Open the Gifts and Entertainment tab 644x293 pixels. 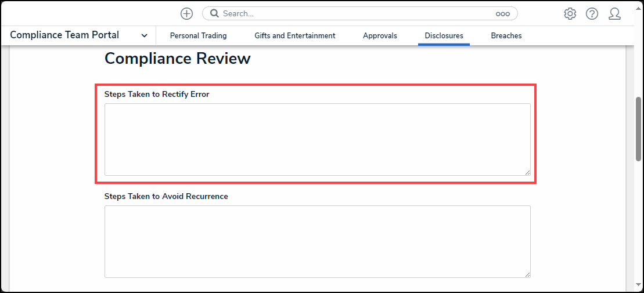pos(295,36)
